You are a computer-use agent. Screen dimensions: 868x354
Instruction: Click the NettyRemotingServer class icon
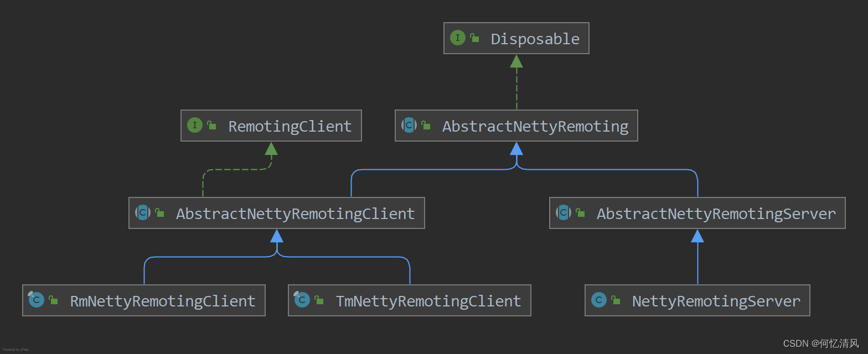599,300
